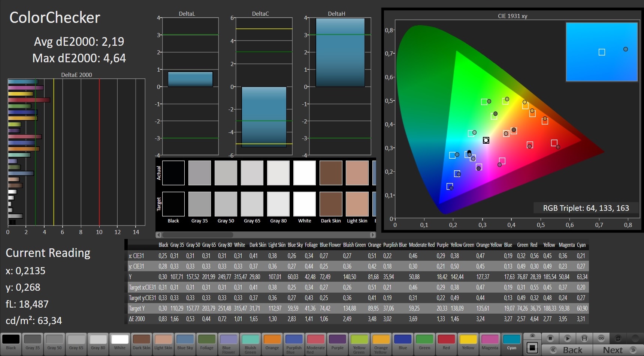
Task: Click the black square pattern window icon
Action: [x=532, y=347]
